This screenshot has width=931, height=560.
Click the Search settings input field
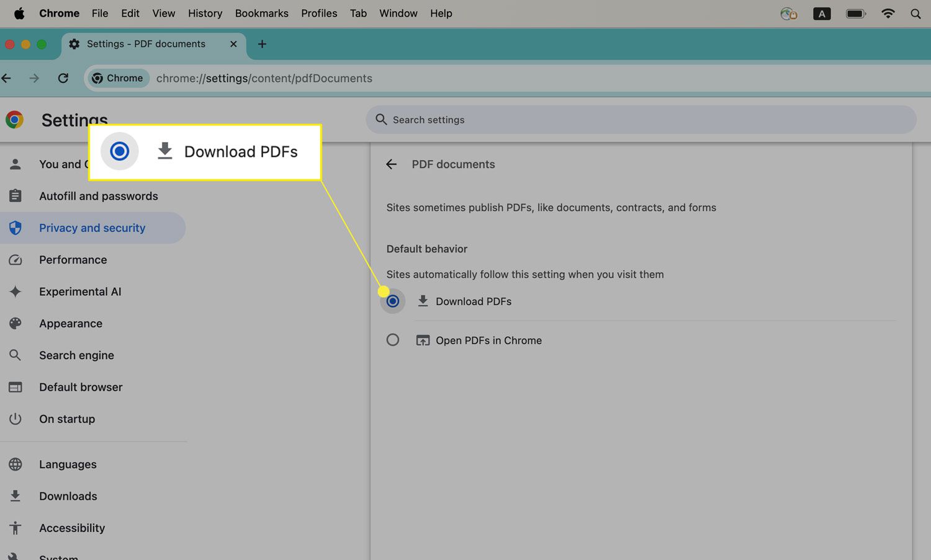coord(645,120)
